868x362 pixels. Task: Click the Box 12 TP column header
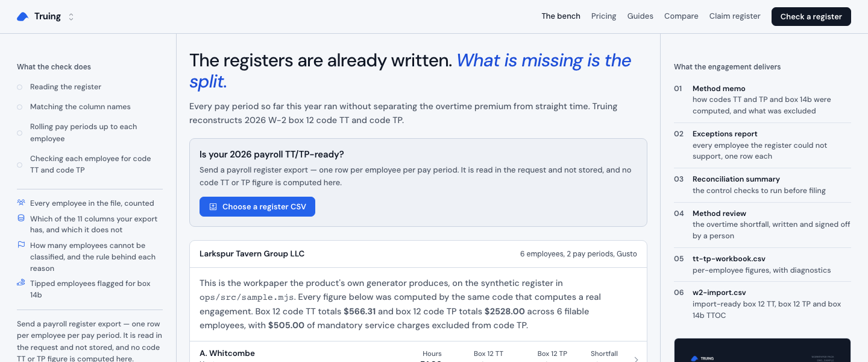pyautogui.click(x=552, y=354)
